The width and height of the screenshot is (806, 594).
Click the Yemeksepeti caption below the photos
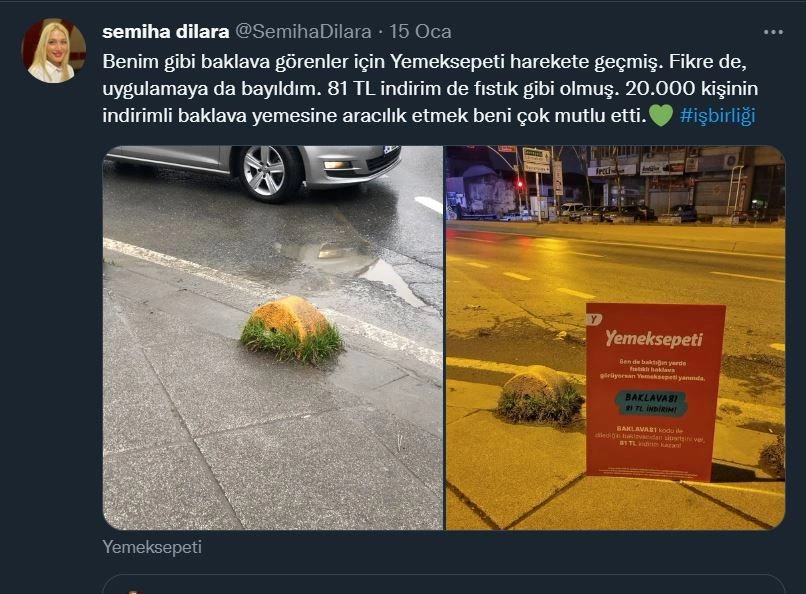(152, 547)
